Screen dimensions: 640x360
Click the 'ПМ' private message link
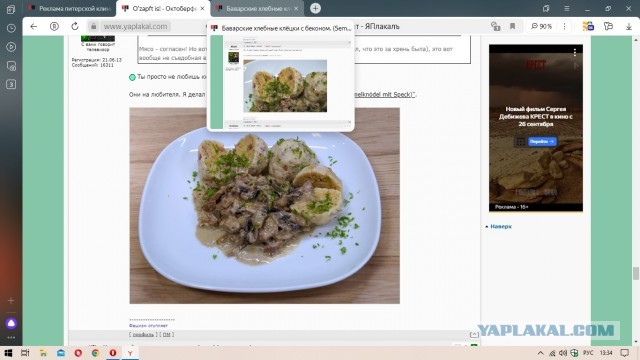(167, 335)
